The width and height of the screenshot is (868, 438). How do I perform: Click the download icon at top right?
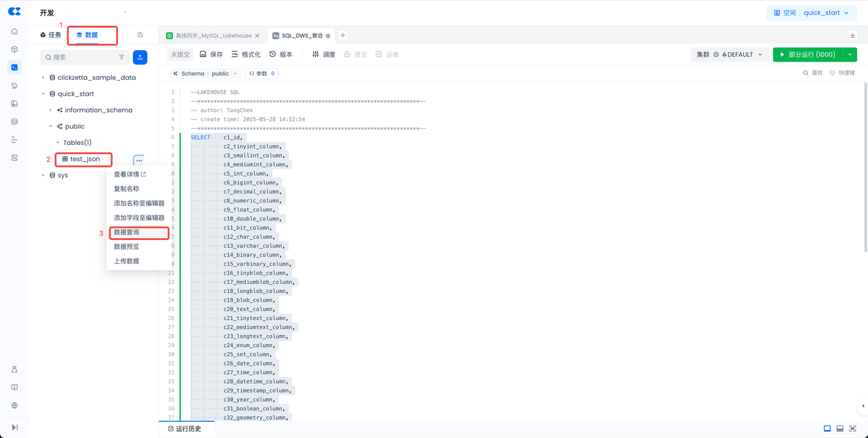point(852,35)
